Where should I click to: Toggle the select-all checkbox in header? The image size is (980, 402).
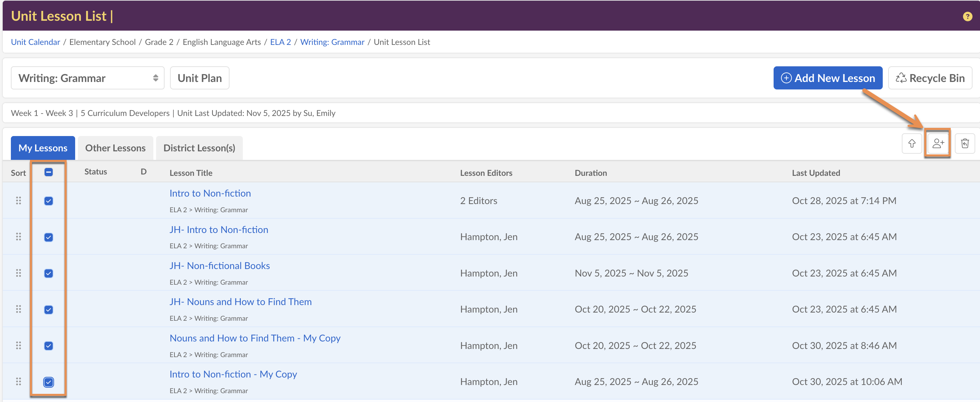coord(48,172)
